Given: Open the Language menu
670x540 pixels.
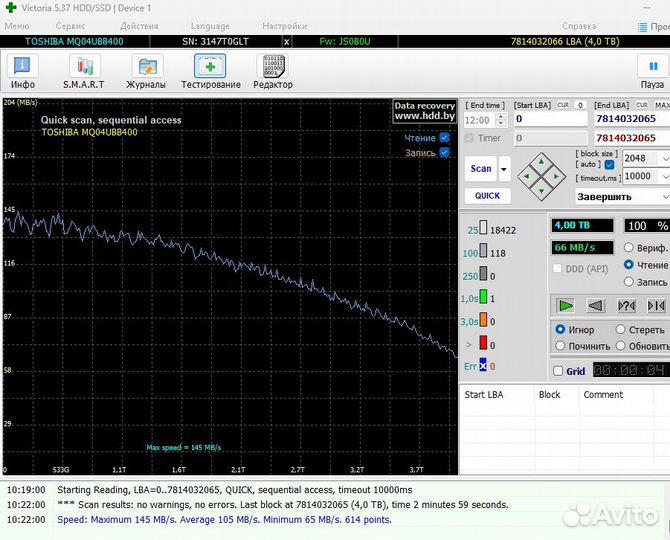Looking at the screenshot, I should (x=209, y=26).
